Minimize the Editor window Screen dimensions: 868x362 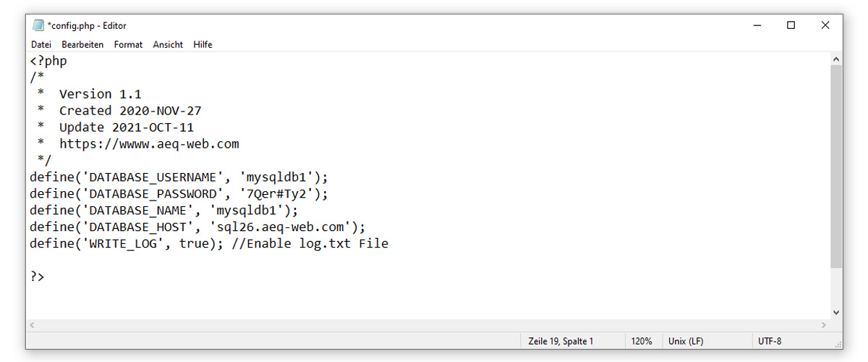point(757,25)
